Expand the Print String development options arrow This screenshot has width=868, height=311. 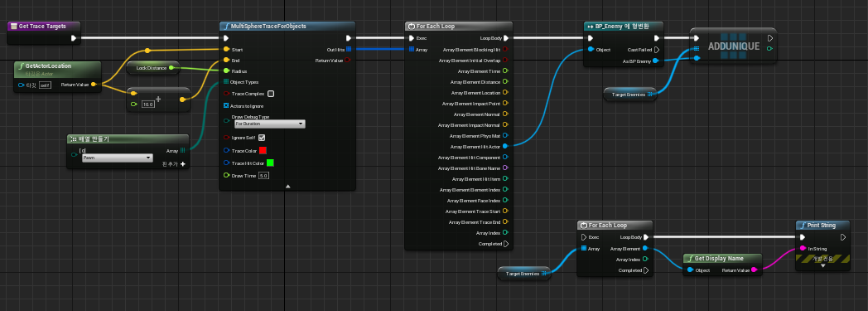(x=822, y=265)
